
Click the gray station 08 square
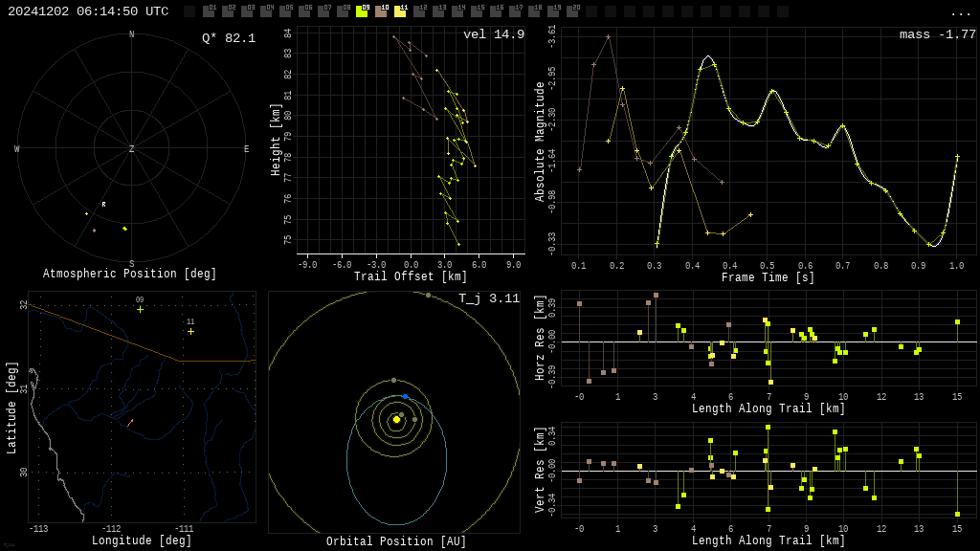coord(343,11)
